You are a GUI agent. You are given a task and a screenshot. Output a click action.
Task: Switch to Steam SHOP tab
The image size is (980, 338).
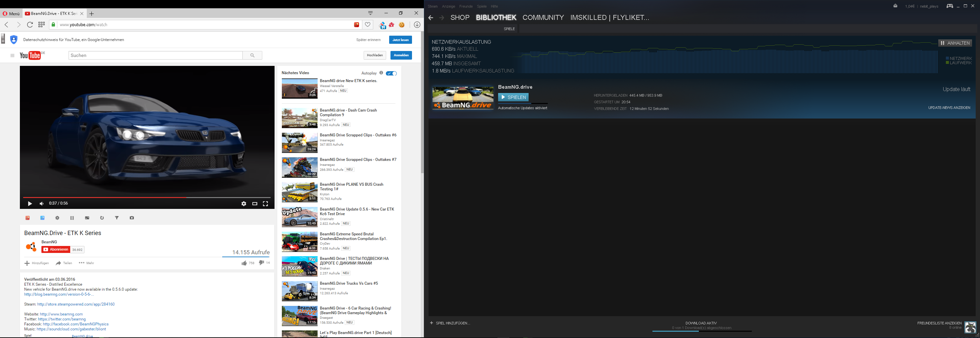pos(460,18)
